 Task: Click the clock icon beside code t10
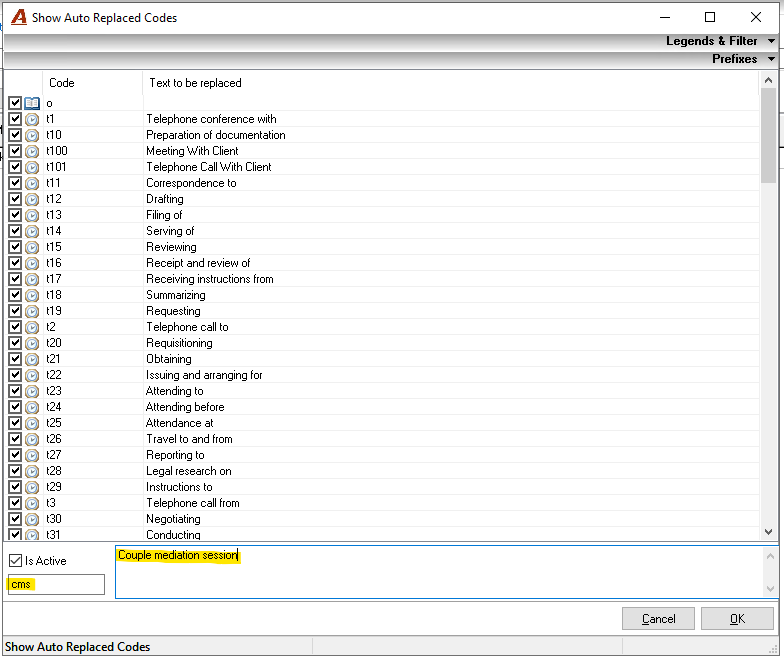(32, 136)
